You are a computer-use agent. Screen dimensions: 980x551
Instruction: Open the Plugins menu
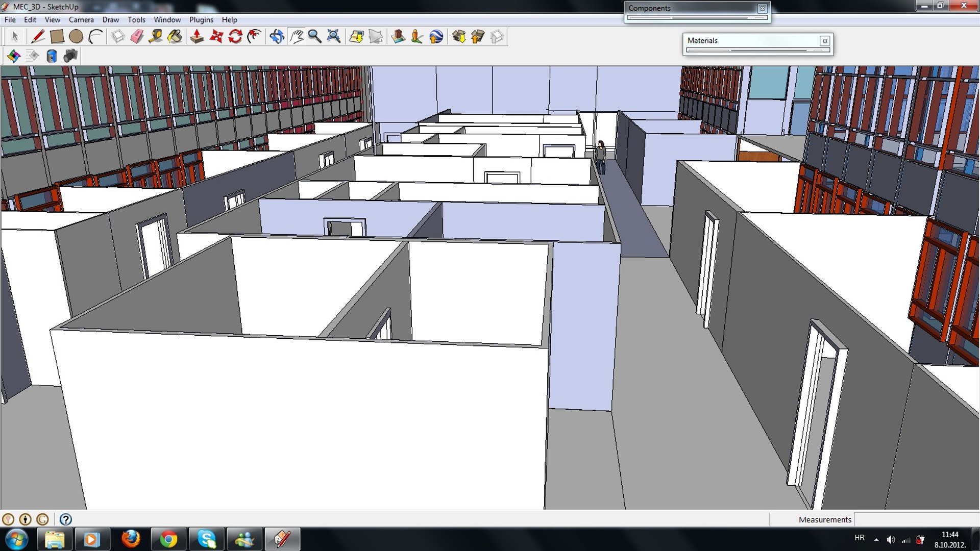click(201, 19)
